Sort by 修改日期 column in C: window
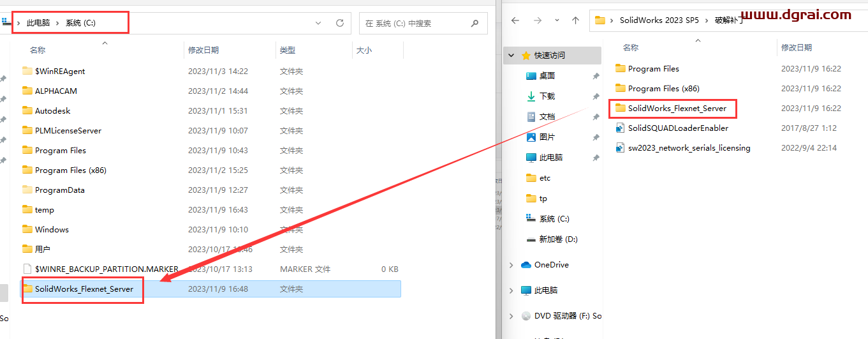The image size is (868, 339). click(x=203, y=50)
